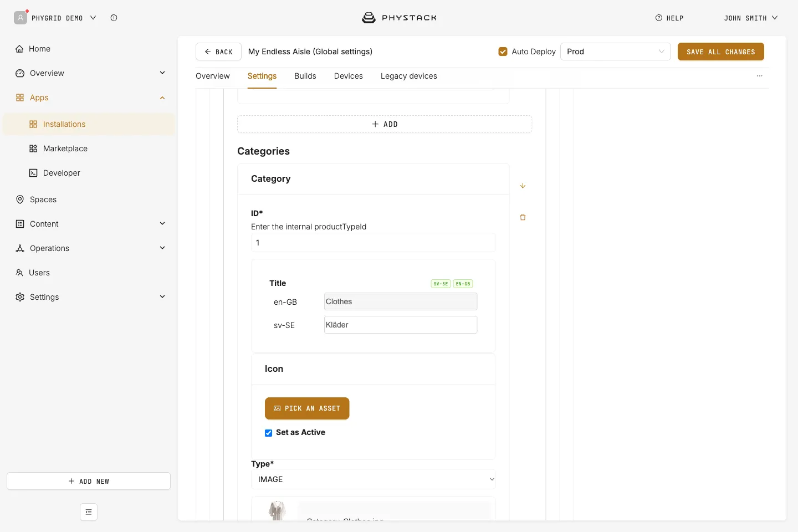This screenshot has width=798, height=532.
Task: Delete the Category with trash icon
Action: pos(523,217)
